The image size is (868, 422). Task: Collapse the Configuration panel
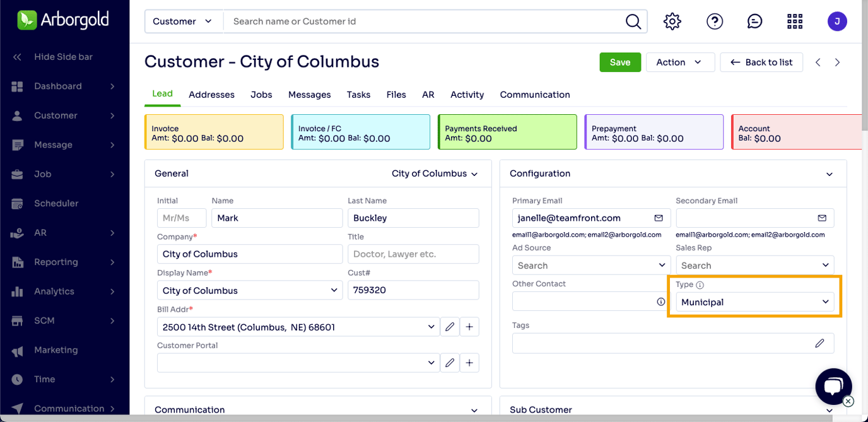coord(830,174)
